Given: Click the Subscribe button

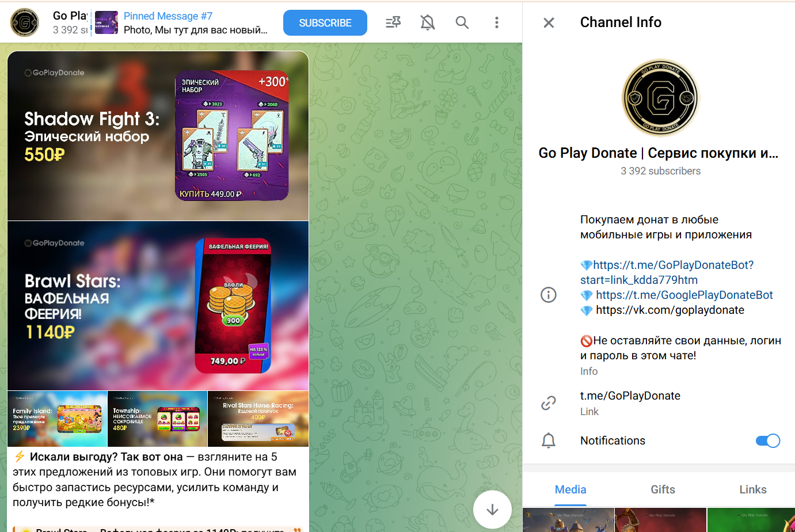Looking at the screenshot, I should tap(325, 23).
